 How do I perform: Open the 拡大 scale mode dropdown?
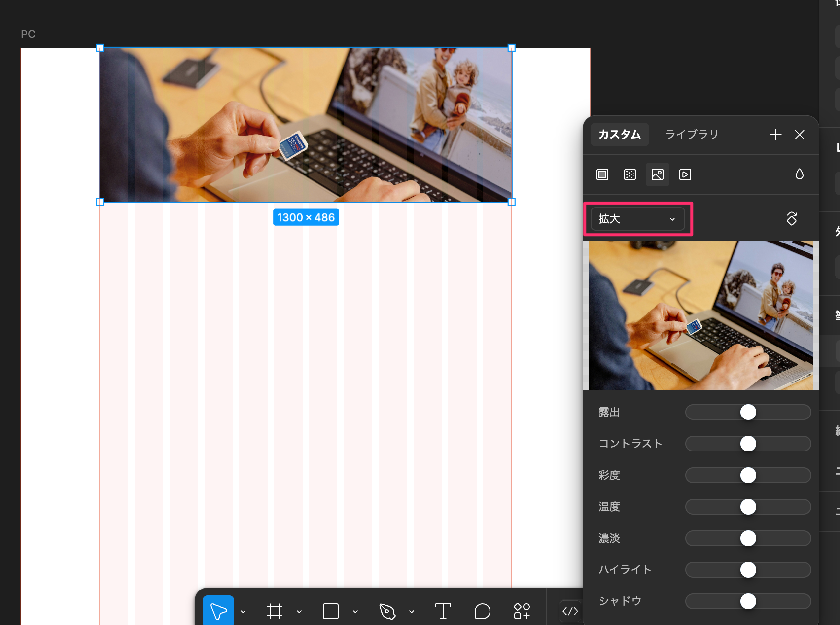pos(637,219)
